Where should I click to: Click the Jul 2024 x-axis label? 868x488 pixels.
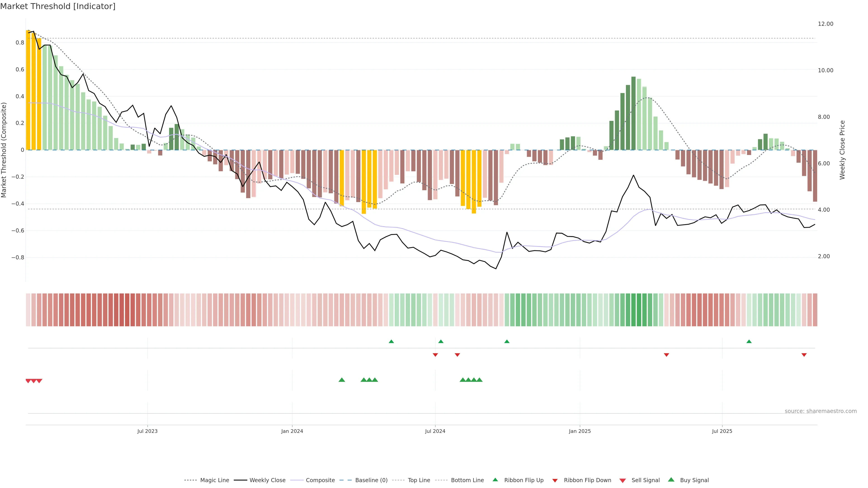(x=435, y=431)
